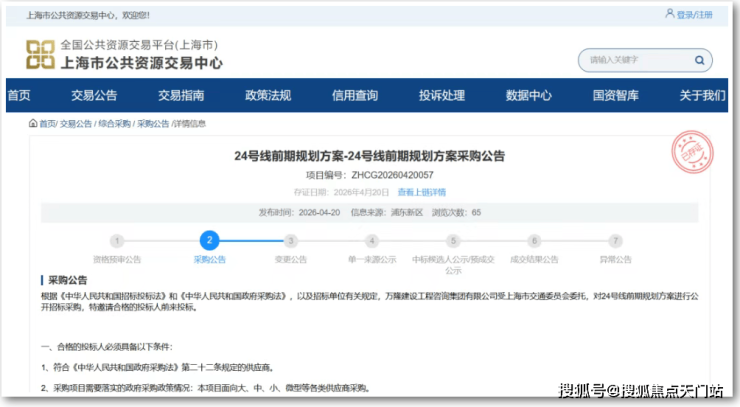This screenshot has width=740, height=407.
Task: Click the 浏览次数: 65 text
Action: coord(456,212)
